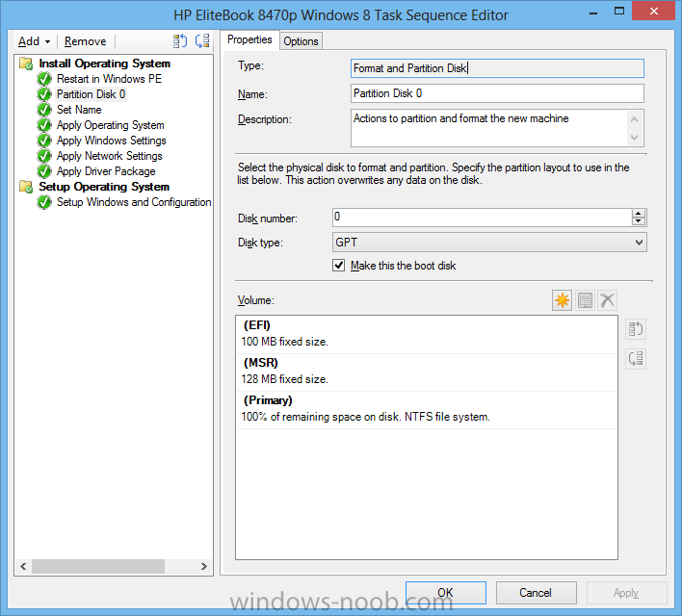
Task: Select Setup Operating System group
Action: (x=104, y=187)
